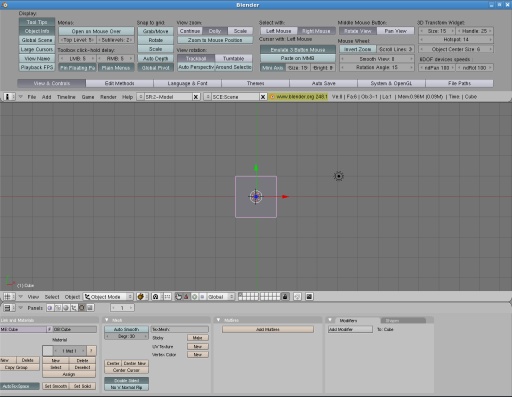Viewport: 512px width, 397px height.
Task: Select the translate manipulator triangle icon
Action: tap(186, 297)
